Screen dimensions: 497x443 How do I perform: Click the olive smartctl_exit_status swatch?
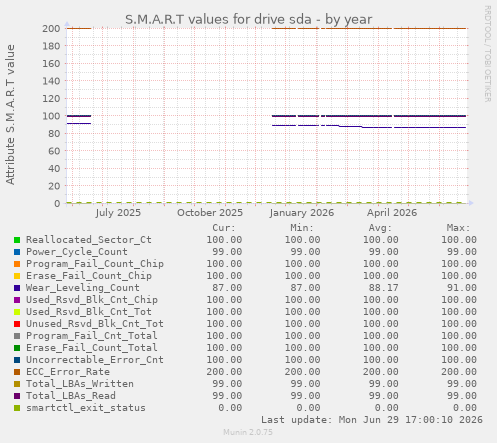(x=17, y=408)
